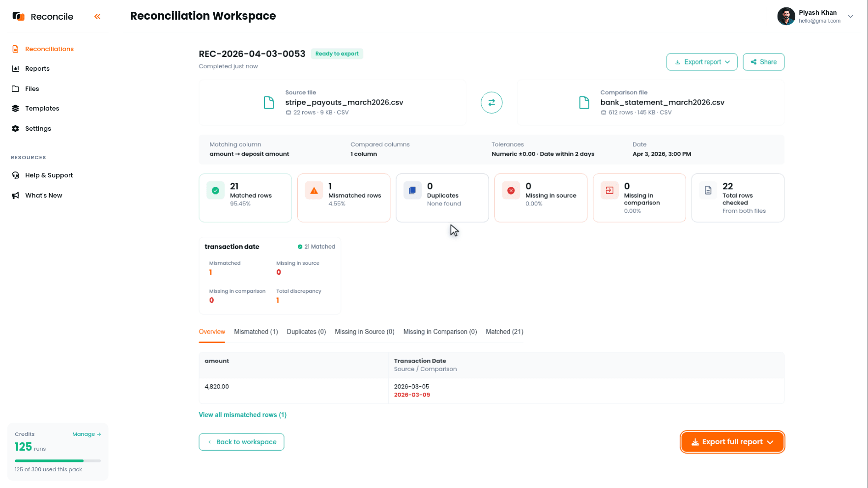Open the Missing in Comparison (0) tab
This screenshot has width=868, height=488.
tap(440, 332)
